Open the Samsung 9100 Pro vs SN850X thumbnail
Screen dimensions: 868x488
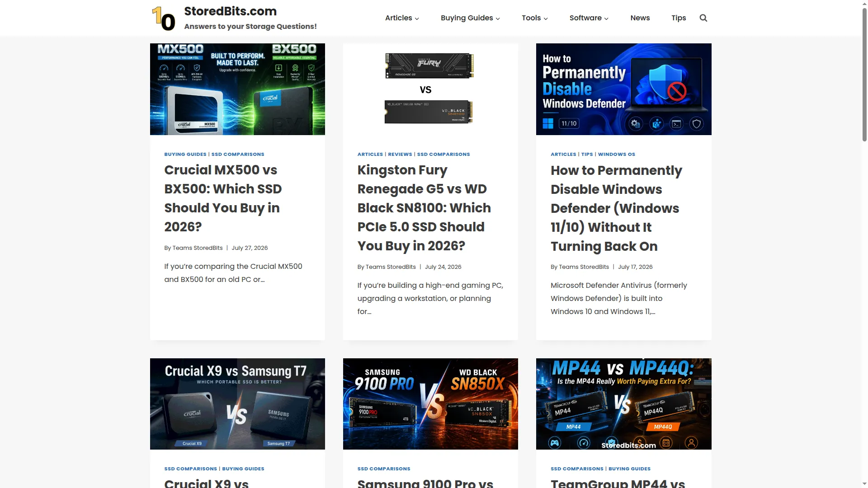[x=430, y=404]
